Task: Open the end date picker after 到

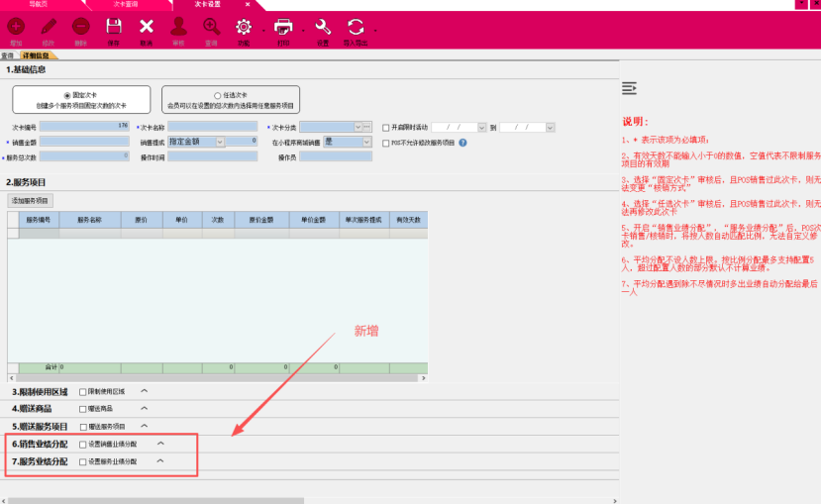Action: 550,127
